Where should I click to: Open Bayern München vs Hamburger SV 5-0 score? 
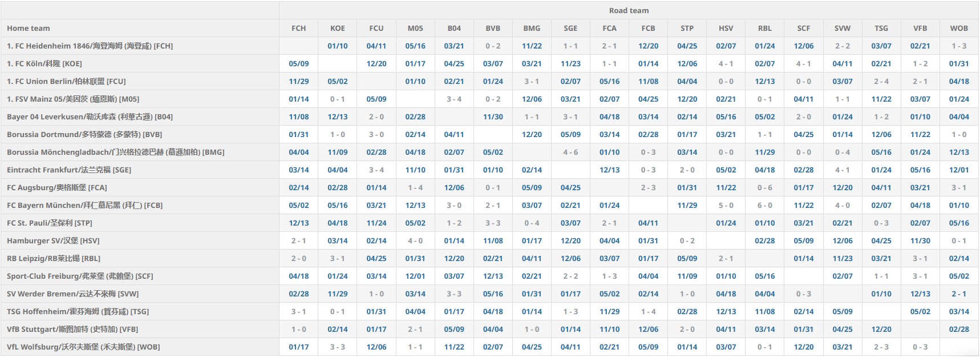[726, 205]
